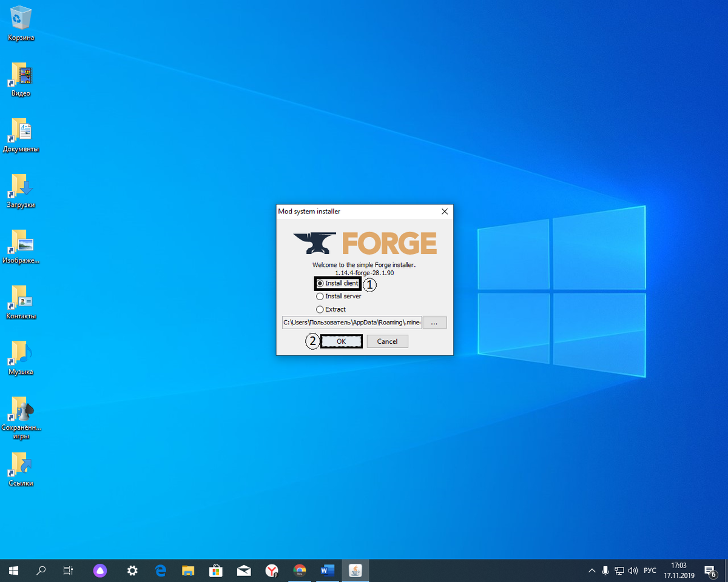Screen dimensions: 728x582
Task: Open the Контакты desktop shortcut
Action: pyautogui.click(x=21, y=302)
